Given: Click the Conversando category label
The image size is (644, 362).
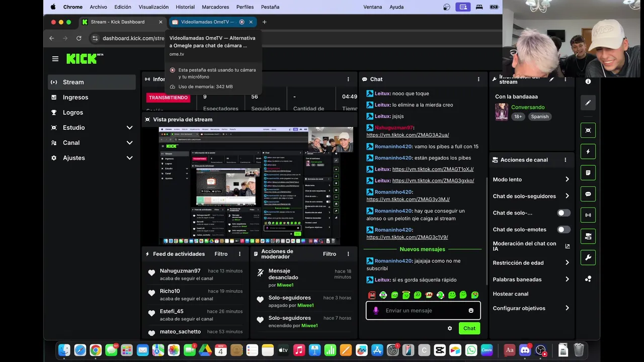Looking at the screenshot, I should [x=528, y=107].
